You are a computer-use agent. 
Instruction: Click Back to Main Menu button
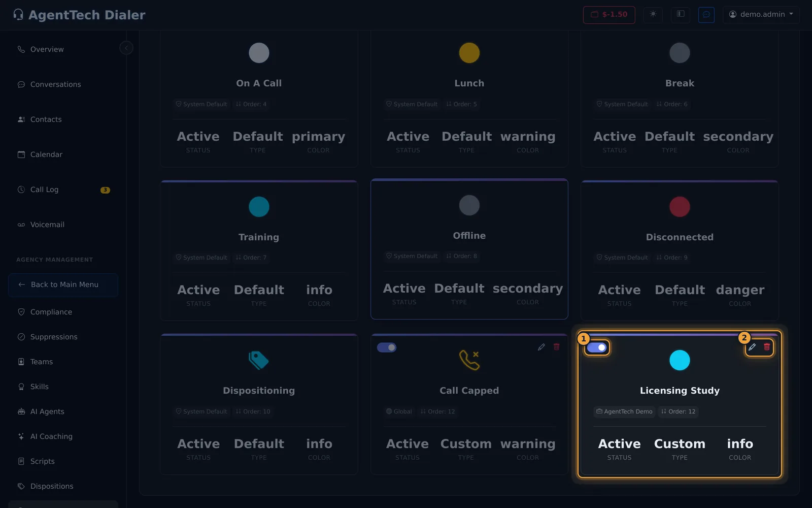[63, 285]
